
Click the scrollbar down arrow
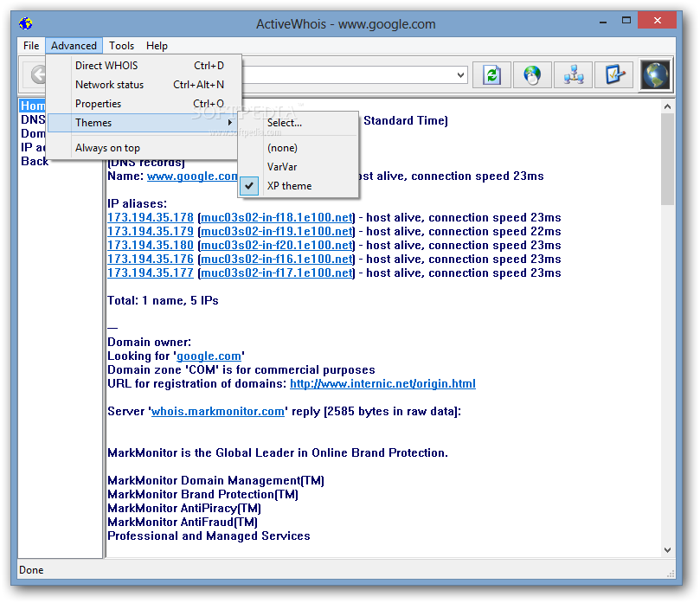point(667,550)
